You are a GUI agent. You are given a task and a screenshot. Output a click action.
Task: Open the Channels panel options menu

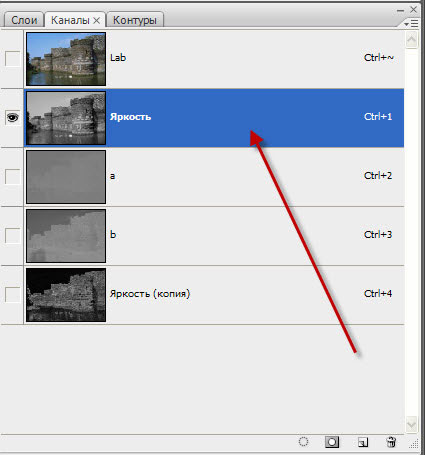pyautogui.click(x=411, y=23)
